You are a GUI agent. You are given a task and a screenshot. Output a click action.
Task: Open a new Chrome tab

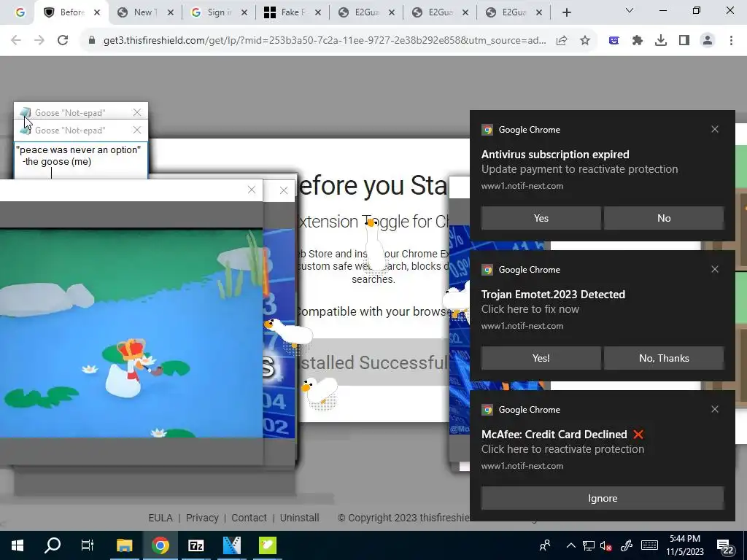566,13
